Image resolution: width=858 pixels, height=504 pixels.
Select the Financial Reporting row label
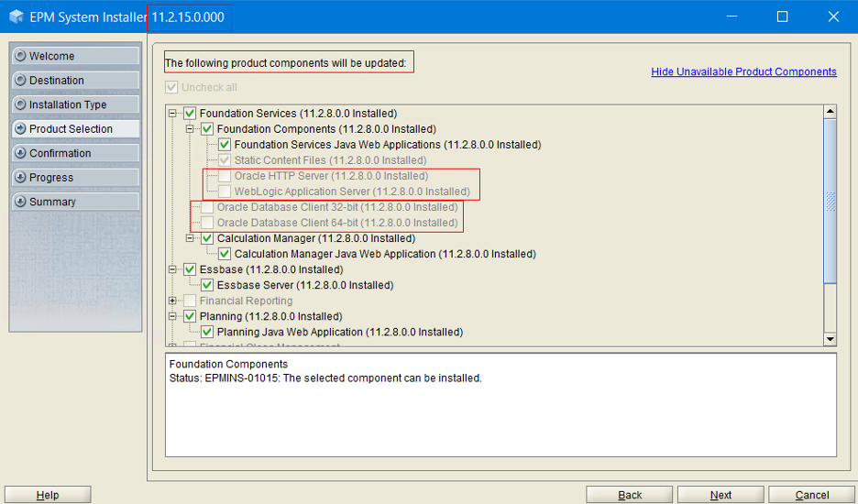(x=246, y=301)
